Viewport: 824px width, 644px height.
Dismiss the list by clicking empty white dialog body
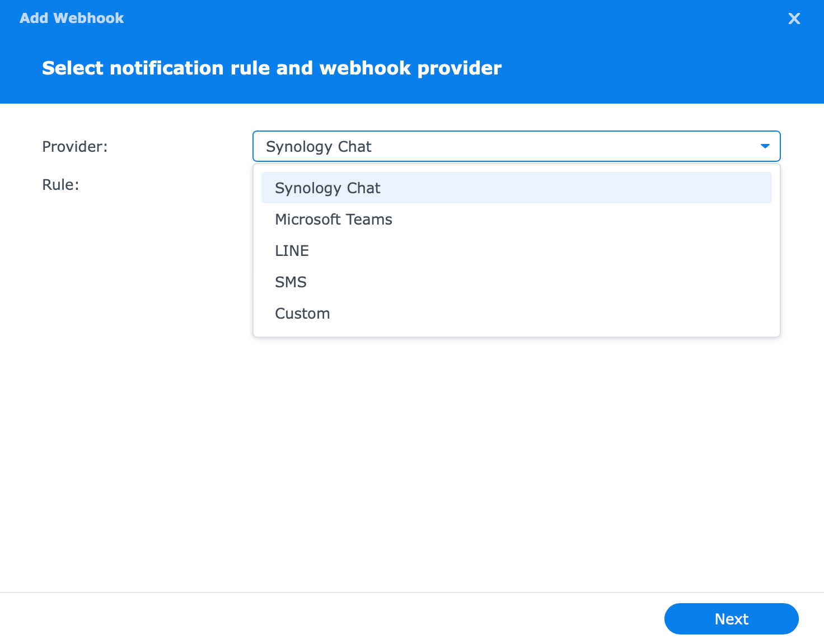tap(392, 459)
